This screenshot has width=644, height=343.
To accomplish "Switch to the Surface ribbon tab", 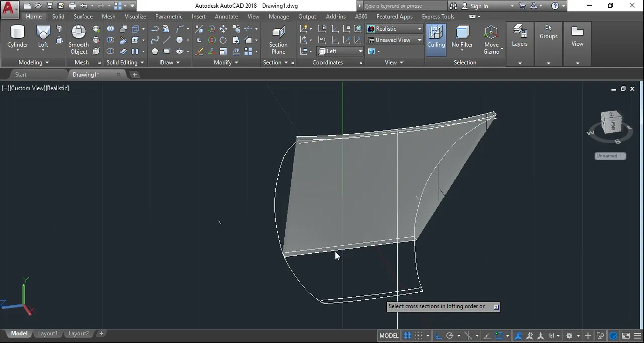I will (83, 16).
